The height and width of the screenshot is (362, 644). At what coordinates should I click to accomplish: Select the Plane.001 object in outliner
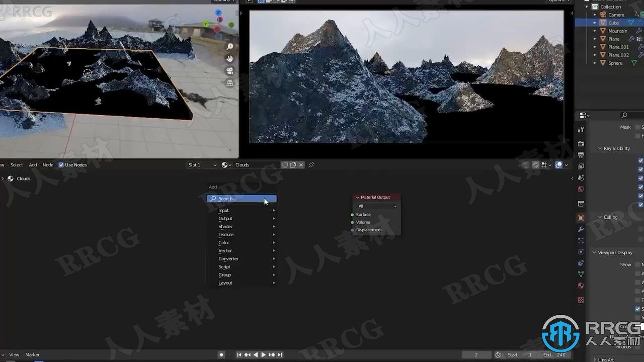coord(618,47)
